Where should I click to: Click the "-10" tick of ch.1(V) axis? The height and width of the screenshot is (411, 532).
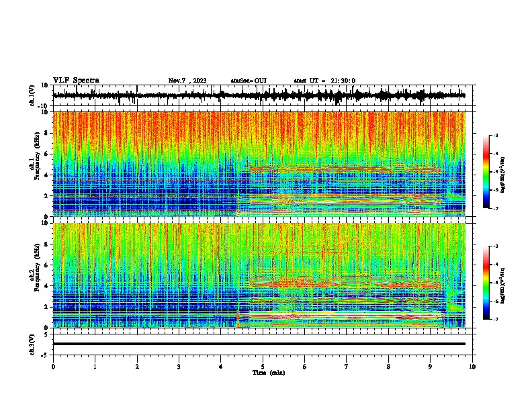click(43, 106)
